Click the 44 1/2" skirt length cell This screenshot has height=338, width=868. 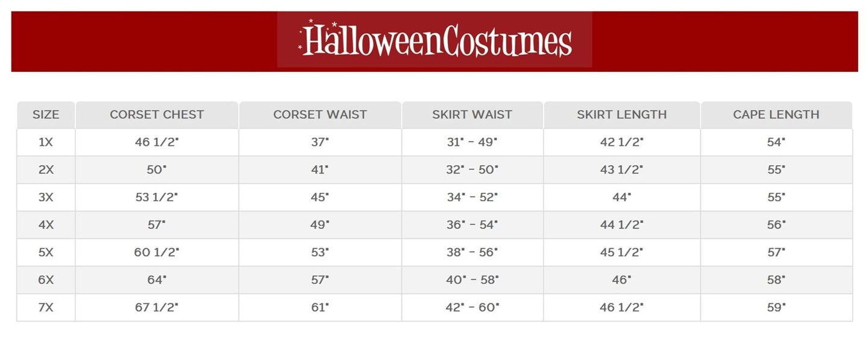(621, 225)
